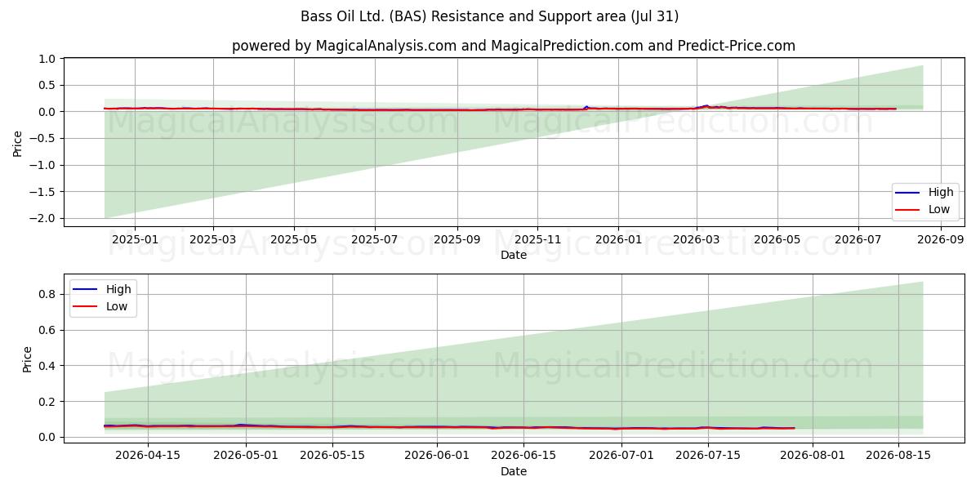Click the '2026-06-15' x-axis label
Image resolution: width=980 pixels, height=490 pixels.
[x=523, y=456]
